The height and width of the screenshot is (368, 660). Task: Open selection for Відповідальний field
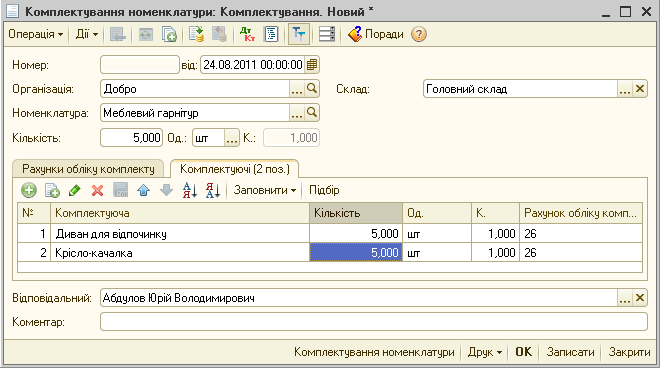point(625,298)
